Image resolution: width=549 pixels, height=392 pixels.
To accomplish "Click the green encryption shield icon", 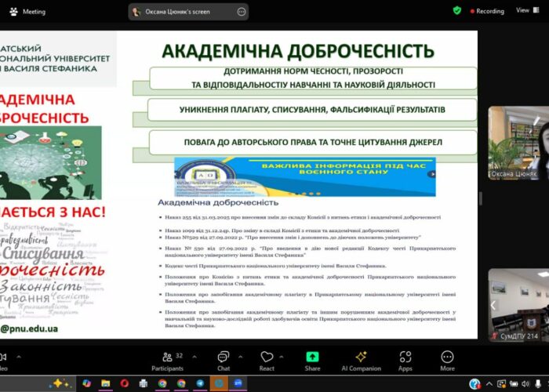I will (457, 11).
